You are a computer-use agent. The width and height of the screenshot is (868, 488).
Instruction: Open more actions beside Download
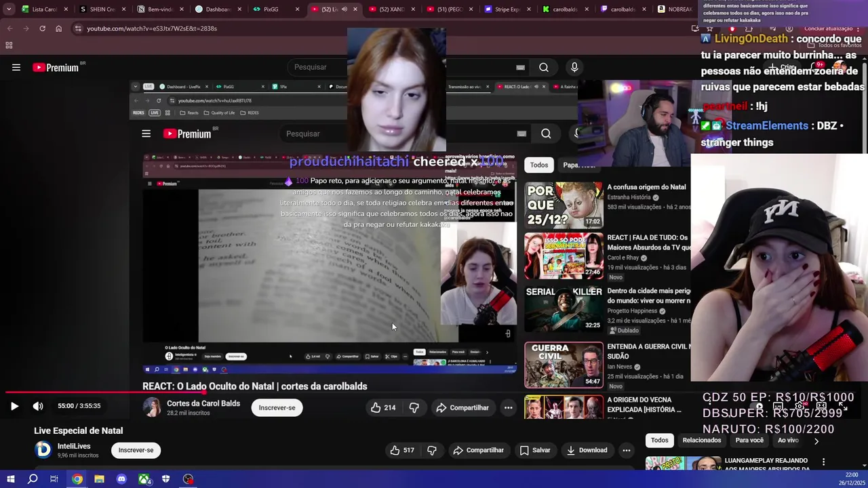pyautogui.click(x=627, y=450)
